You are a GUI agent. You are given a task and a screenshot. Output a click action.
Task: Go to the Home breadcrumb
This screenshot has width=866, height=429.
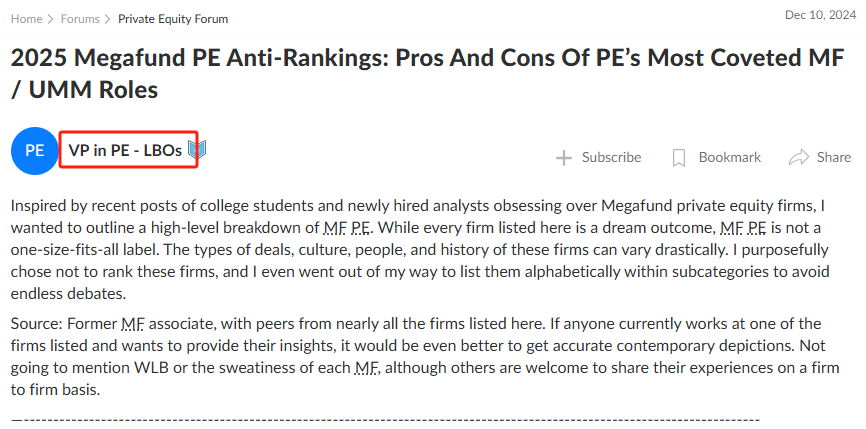click(27, 19)
